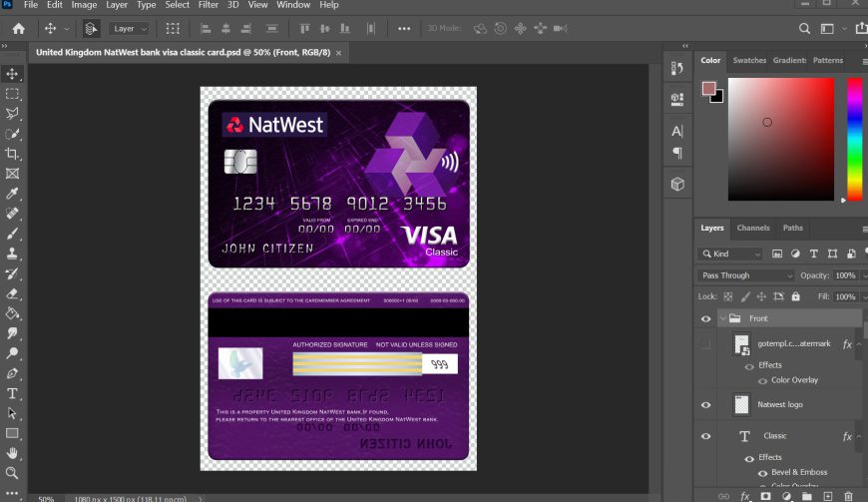This screenshot has height=502, width=868.
Task: Click the foreground color swatch
Action: pyautogui.click(x=708, y=89)
